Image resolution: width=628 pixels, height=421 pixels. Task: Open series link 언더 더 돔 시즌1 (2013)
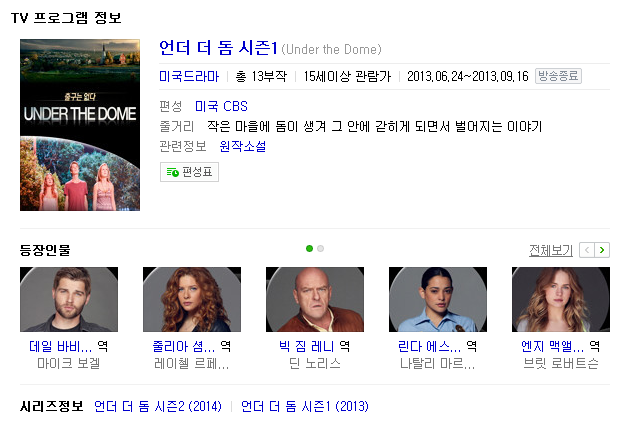pyautogui.click(x=305, y=406)
